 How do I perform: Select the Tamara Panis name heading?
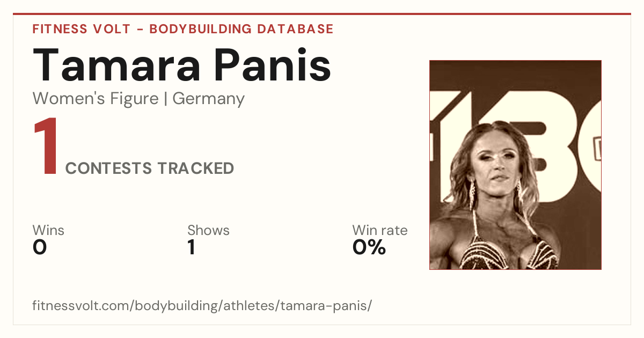tap(182, 64)
